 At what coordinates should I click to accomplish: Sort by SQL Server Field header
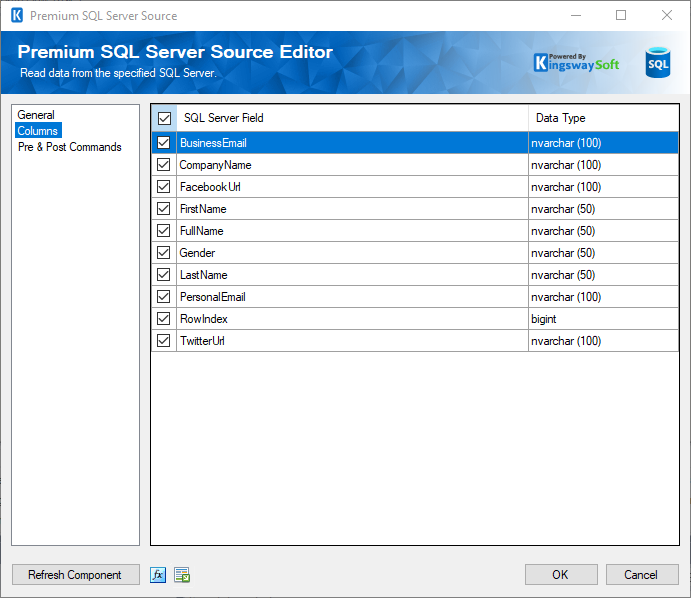(x=353, y=118)
